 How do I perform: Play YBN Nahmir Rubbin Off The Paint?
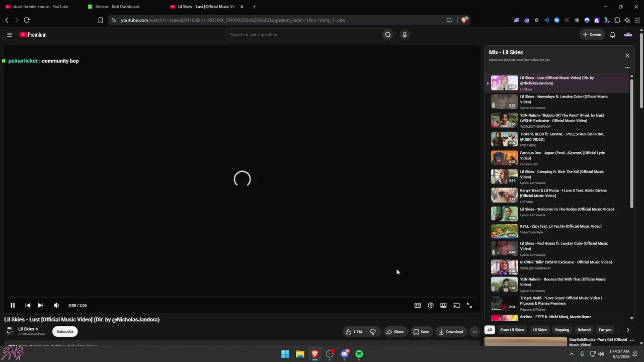click(557, 120)
